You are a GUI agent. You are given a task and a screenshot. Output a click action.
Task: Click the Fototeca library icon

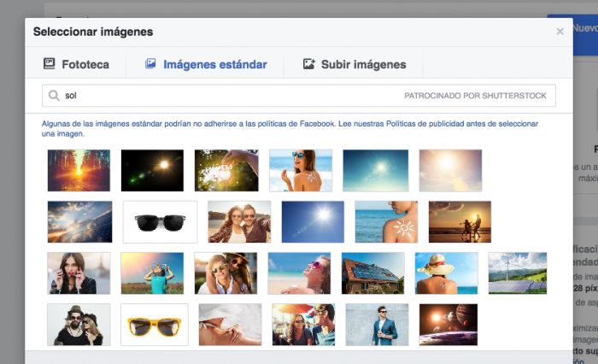click(x=50, y=64)
